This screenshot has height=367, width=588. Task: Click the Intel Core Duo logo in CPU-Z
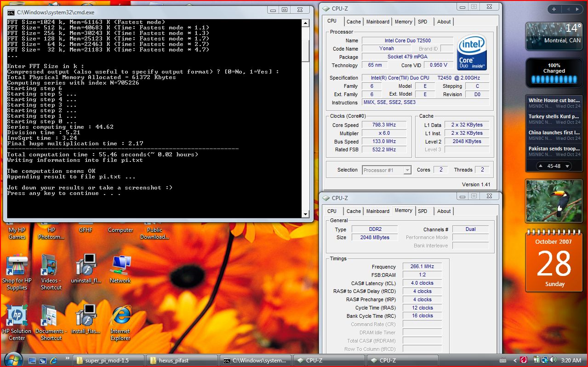[x=472, y=52]
